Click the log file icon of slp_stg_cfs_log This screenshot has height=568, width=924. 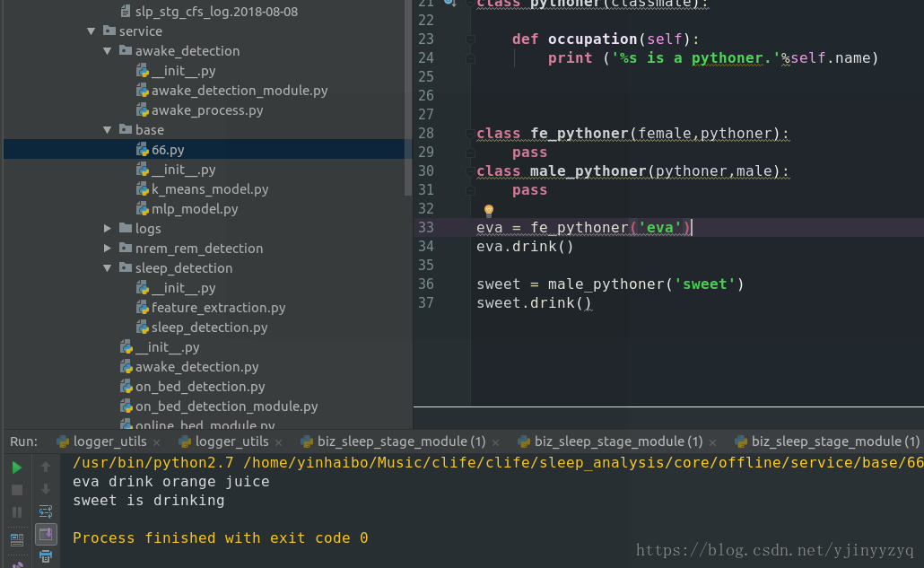(126, 11)
